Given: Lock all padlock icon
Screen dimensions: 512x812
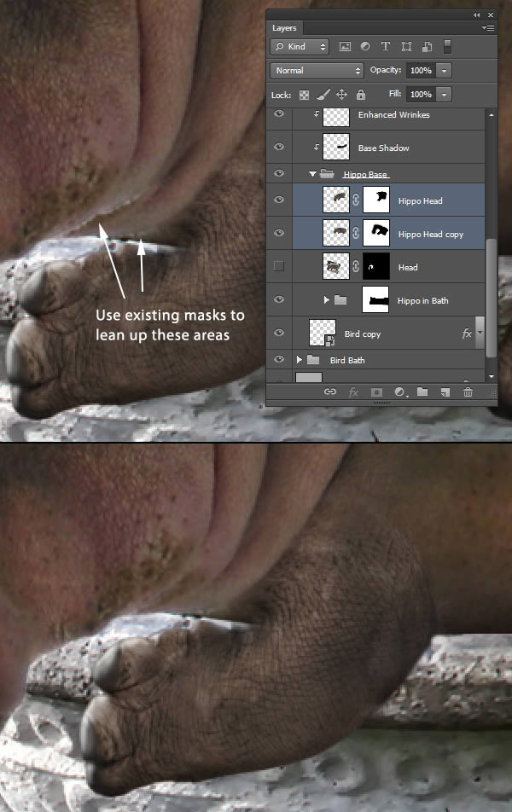Looking at the screenshot, I should pos(361,94).
